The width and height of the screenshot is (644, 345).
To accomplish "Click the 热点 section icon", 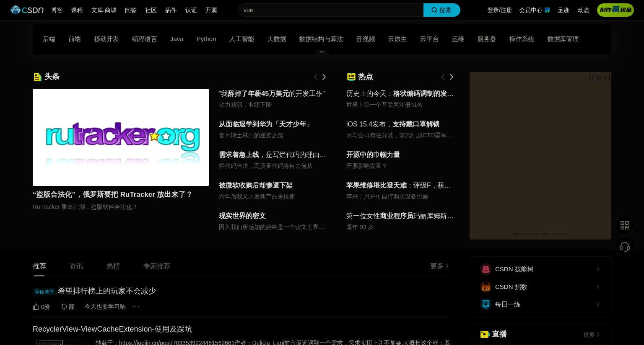I will [351, 77].
